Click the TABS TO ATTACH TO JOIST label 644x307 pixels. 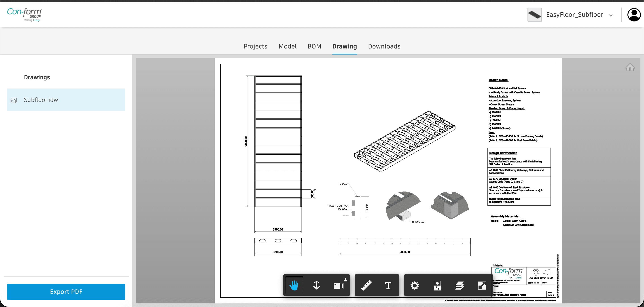coord(339,207)
